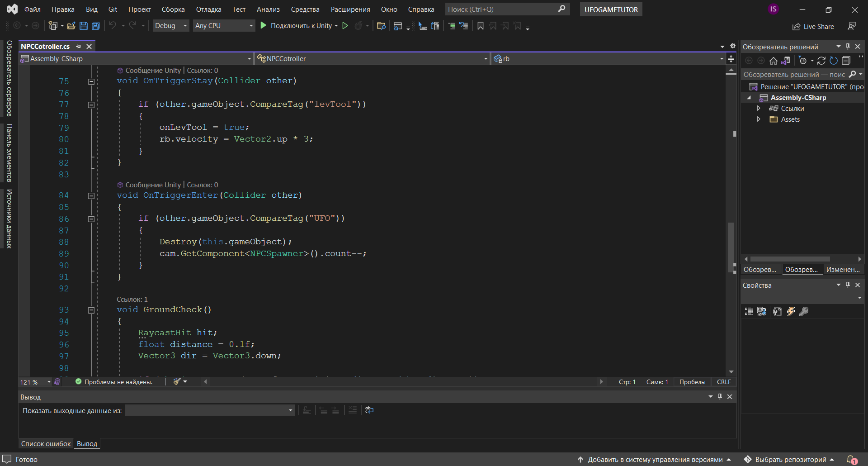
Task: Collapse GroundCheck method outline on line 93
Action: pos(91,310)
